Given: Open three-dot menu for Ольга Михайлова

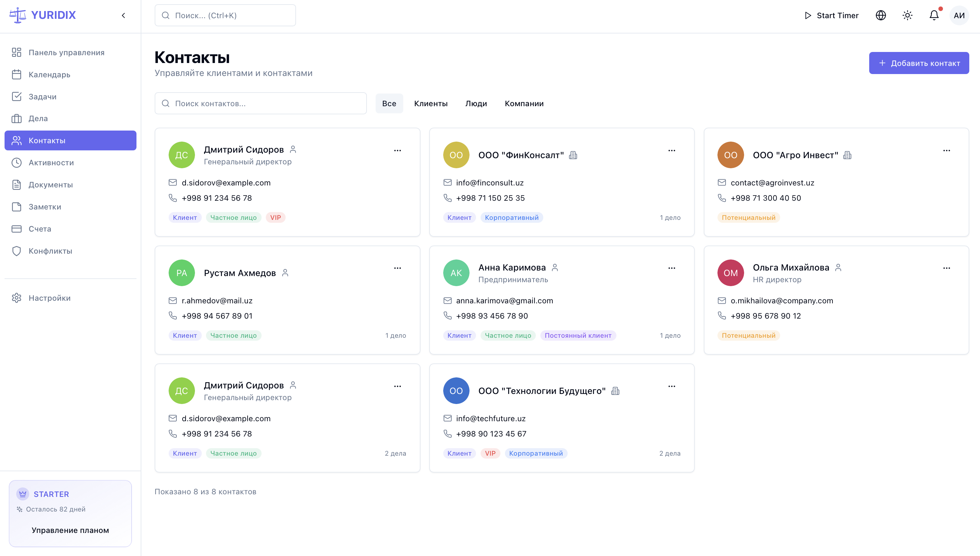Looking at the screenshot, I should point(947,268).
